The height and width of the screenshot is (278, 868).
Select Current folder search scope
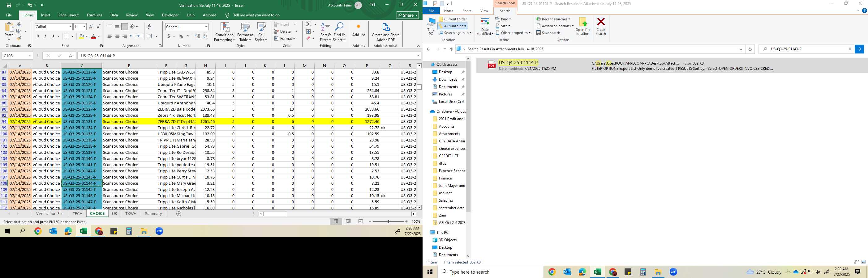pyautogui.click(x=453, y=19)
